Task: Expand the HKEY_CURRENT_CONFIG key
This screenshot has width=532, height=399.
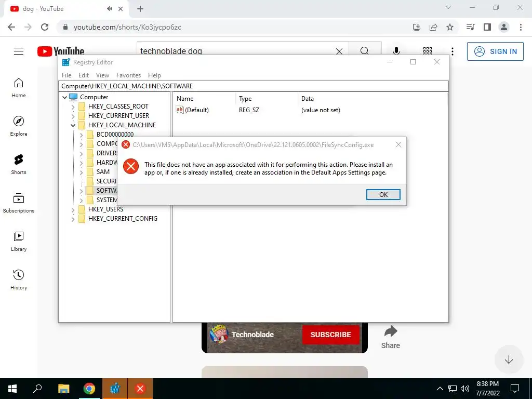Action: point(73,219)
